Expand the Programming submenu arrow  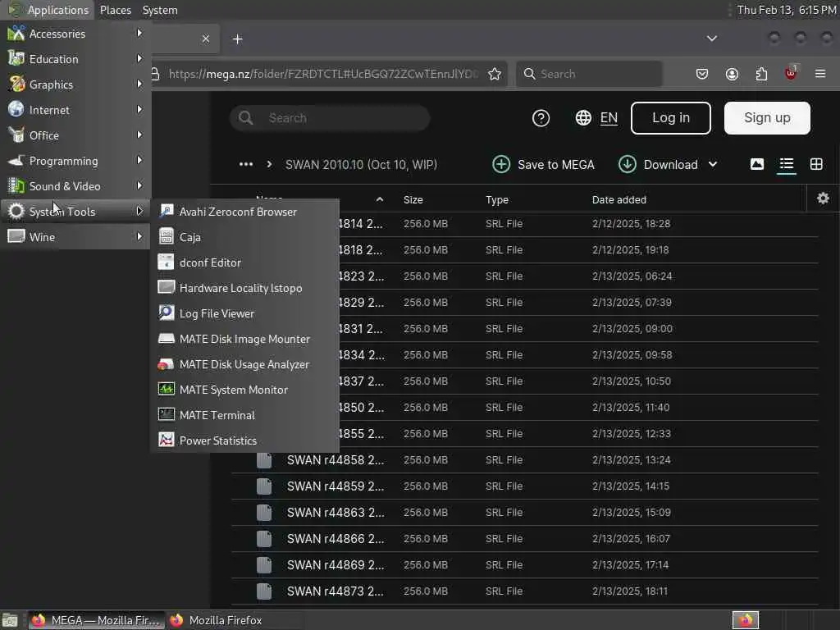click(x=139, y=160)
